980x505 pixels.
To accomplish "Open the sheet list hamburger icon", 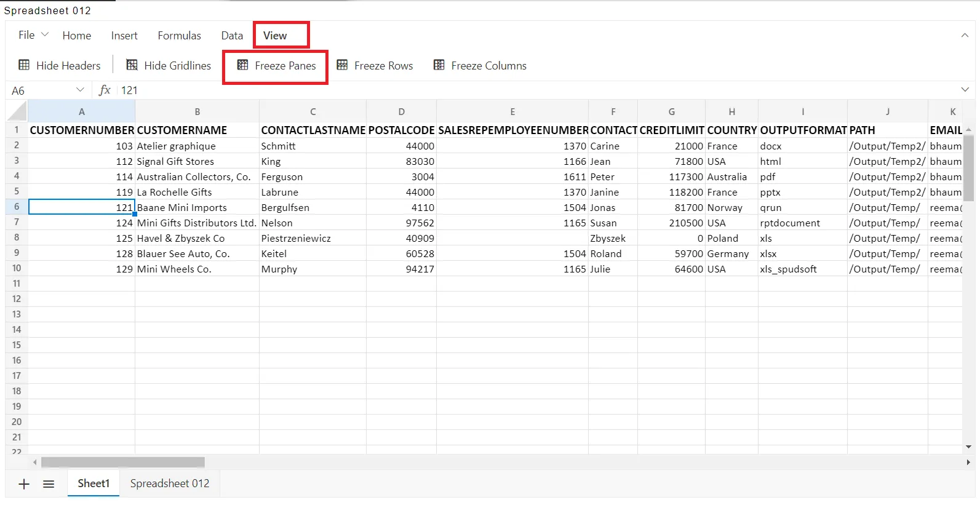I will pyautogui.click(x=49, y=484).
